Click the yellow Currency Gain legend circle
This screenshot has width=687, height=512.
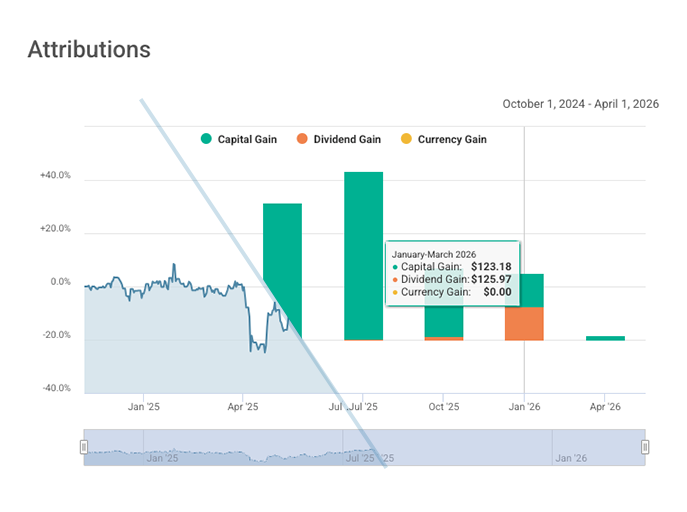404,139
